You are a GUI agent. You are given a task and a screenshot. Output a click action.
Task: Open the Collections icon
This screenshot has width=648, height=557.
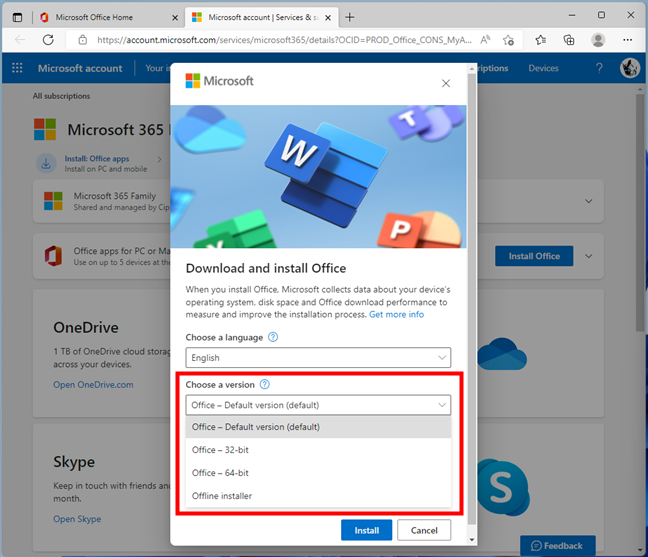click(x=569, y=40)
